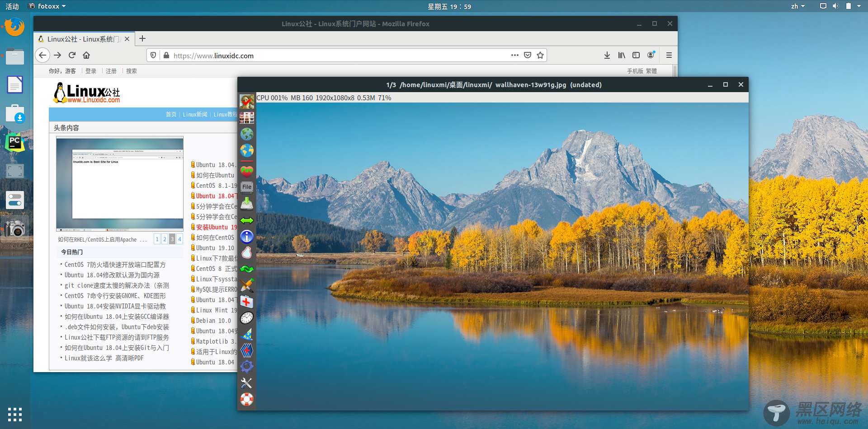868x429 pixels.
Task: Open the Fotoxx green world map icon
Action: click(x=247, y=134)
